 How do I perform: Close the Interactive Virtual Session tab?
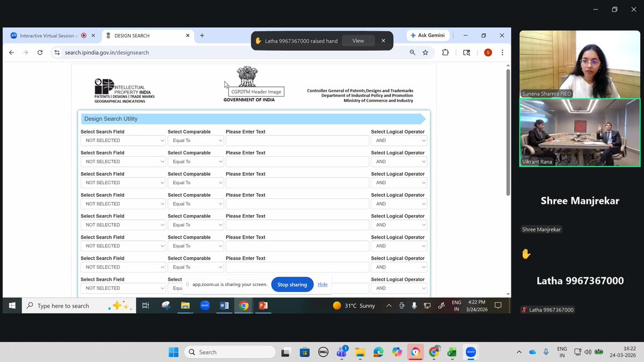[93, 35]
